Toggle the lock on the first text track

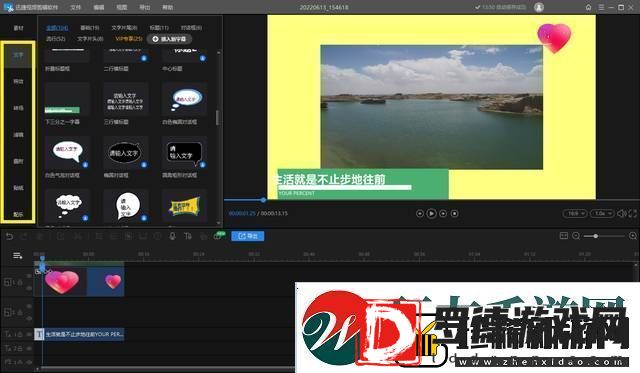(x=20, y=334)
